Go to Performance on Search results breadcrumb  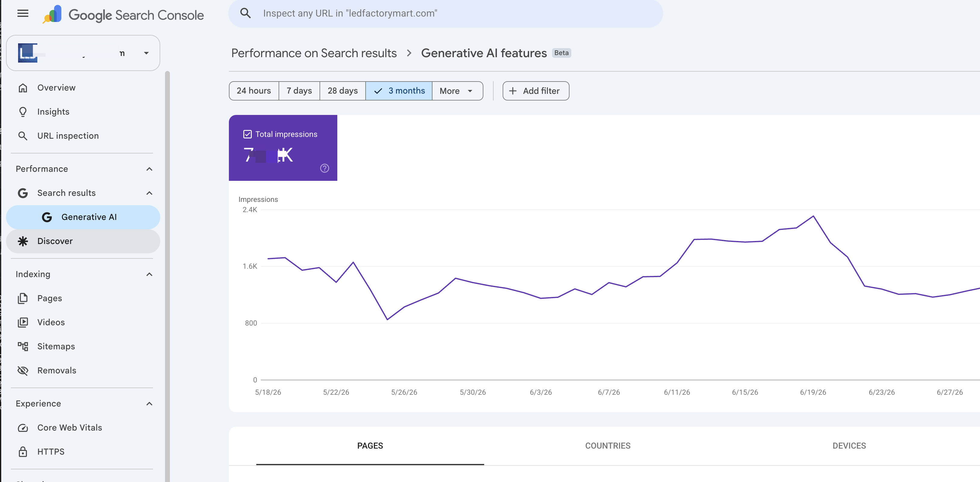pos(314,53)
